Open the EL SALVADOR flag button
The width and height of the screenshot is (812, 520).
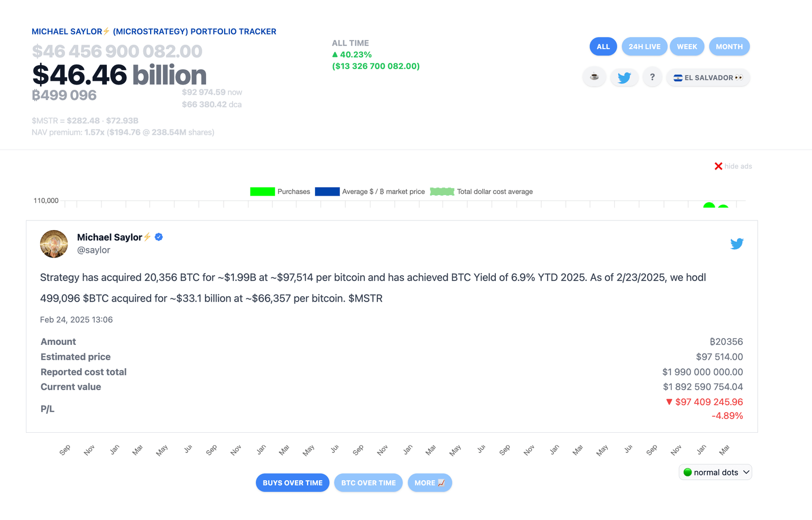(708, 77)
